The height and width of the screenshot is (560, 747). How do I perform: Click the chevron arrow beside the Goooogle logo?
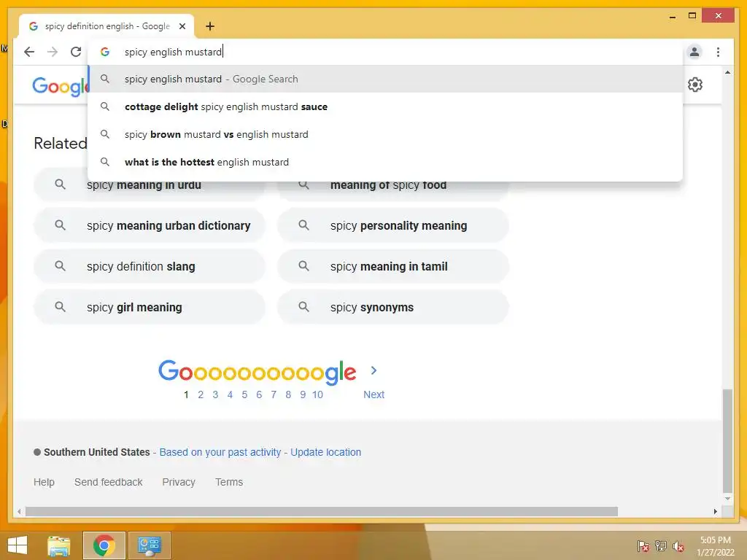point(374,370)
